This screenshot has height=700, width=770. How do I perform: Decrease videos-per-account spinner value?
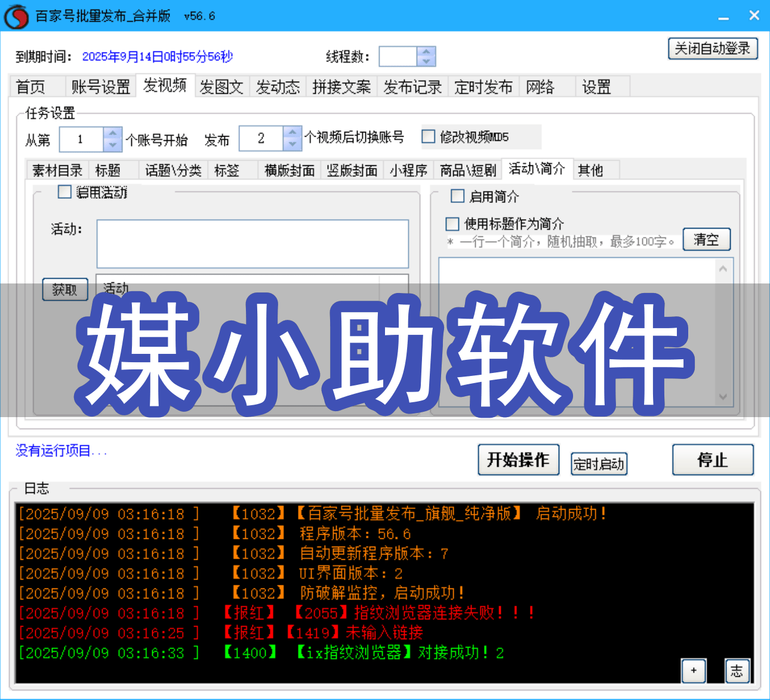(292, 144)
